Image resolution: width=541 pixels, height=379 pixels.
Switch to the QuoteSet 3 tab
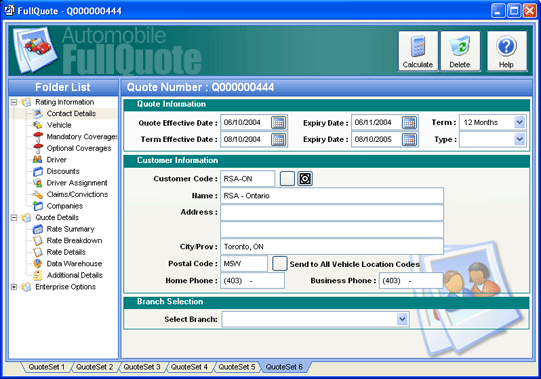coord(142,367)
